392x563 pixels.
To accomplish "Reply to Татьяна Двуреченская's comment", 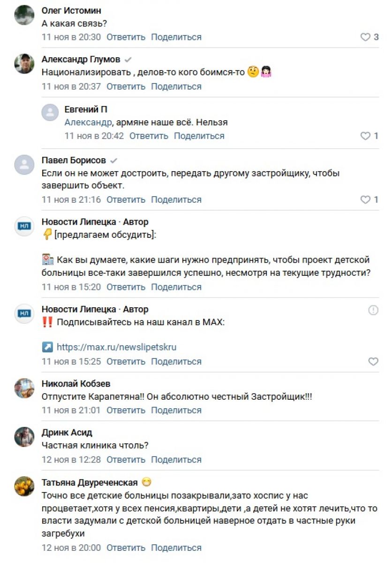I will tap(126, 548).
